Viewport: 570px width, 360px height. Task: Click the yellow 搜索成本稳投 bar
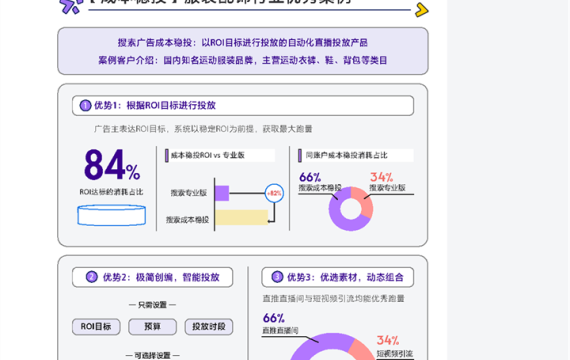click(x=242, y=217)
